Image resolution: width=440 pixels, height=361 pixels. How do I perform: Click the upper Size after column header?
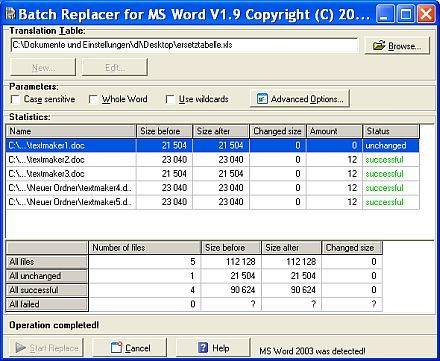221,131
